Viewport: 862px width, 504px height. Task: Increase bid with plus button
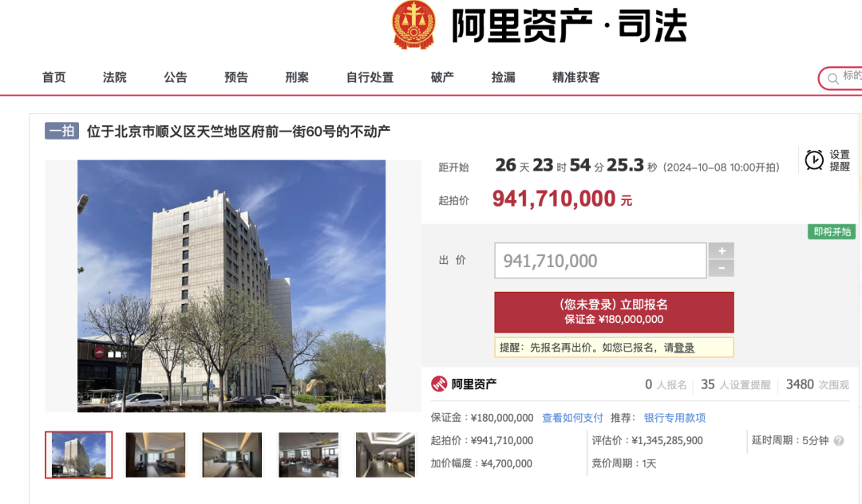[722, 251]
